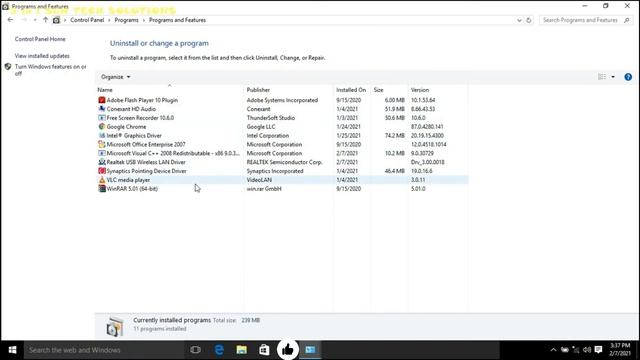Viewport: 640px width, 360px height.
Task: Sort the list by Publisher column
Action: 258,90
